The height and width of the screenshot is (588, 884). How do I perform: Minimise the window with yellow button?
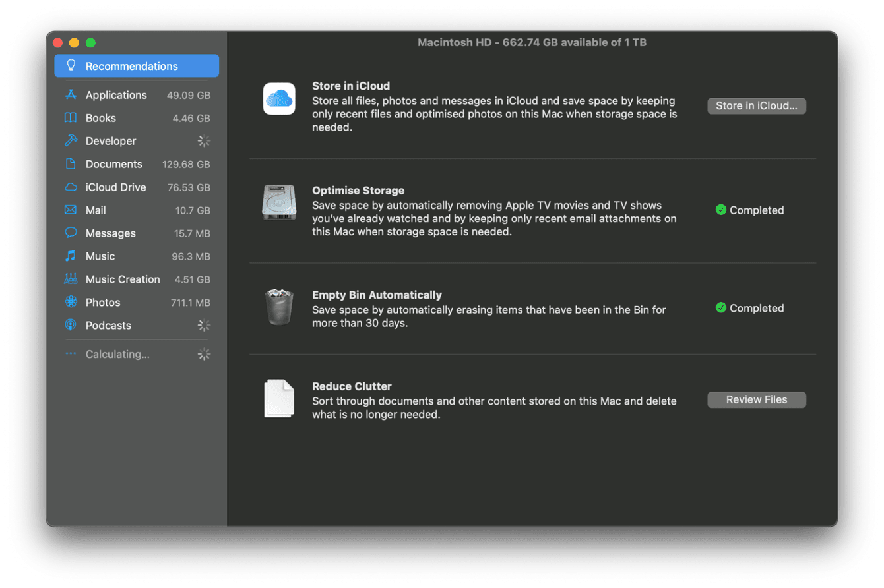(x=74, y=43)
